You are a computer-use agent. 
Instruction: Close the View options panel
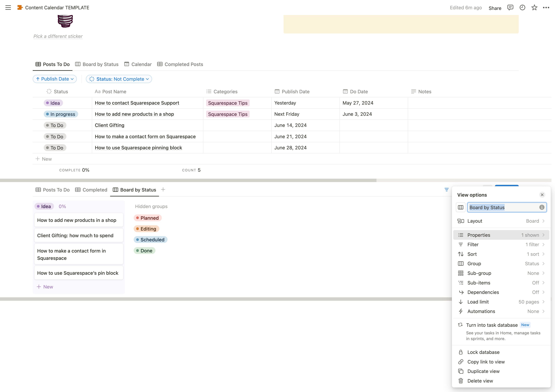pos(542,195)
